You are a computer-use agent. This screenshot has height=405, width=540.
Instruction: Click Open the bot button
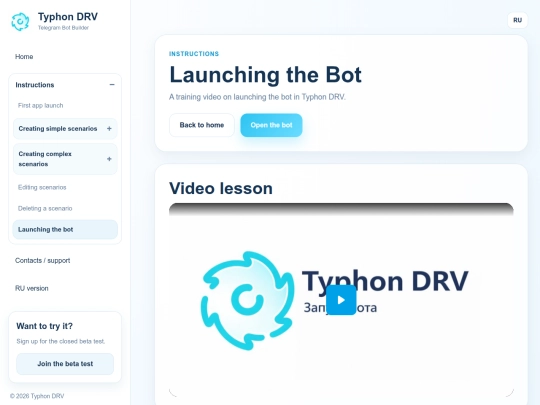pos(271,125)
